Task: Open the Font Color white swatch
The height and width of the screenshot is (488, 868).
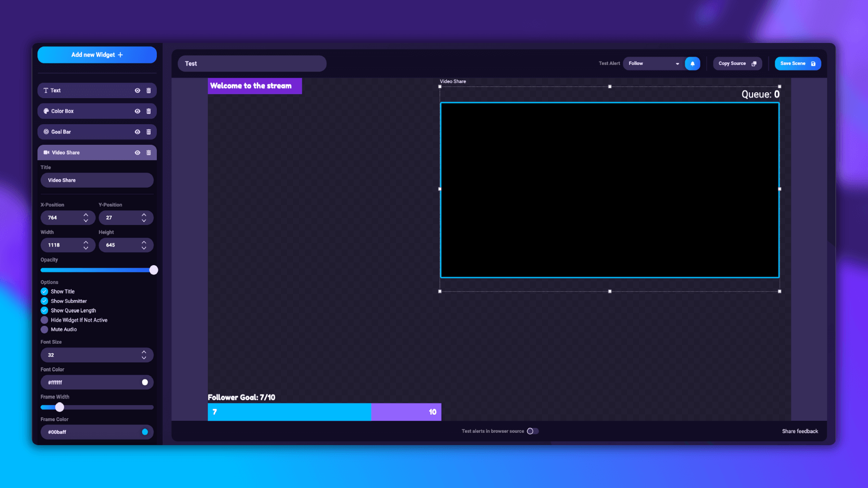Action: tap(145, 382)
